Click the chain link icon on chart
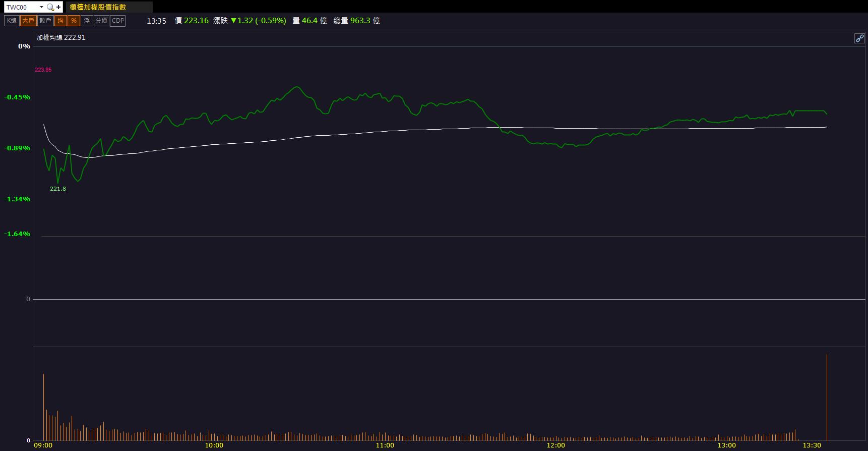This screenshot has height=451, width=868. [x=859, y=38]
